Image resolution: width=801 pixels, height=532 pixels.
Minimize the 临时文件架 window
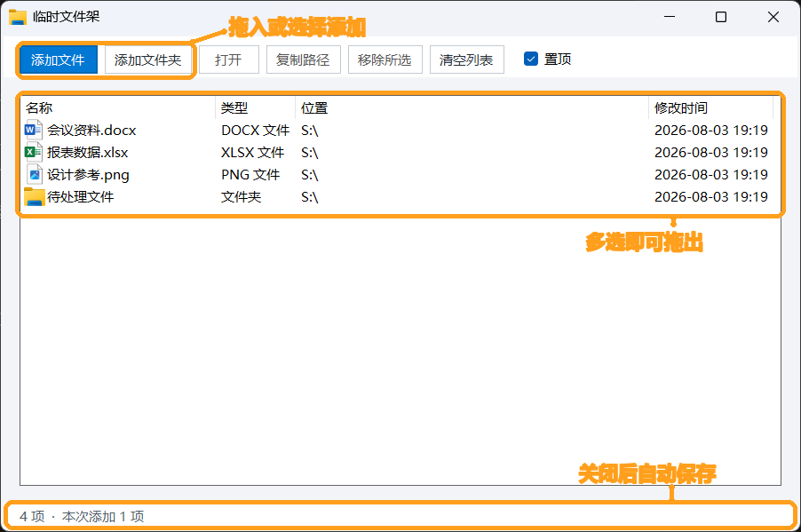pyautogui.click(x=670, y=17)
